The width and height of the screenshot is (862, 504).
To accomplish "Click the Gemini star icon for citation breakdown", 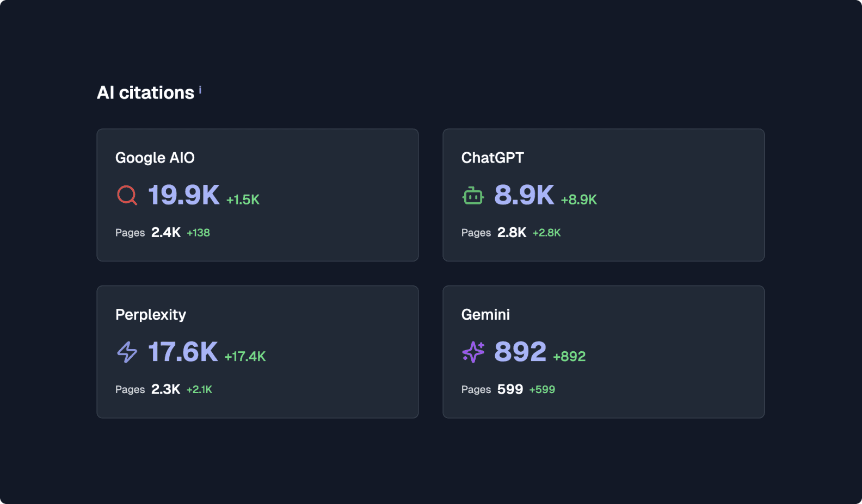I will coord(473,352).
